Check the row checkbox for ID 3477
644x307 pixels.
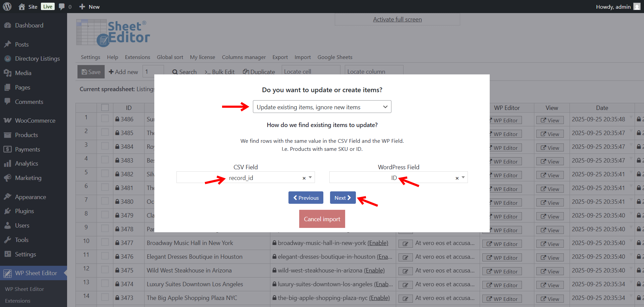point(105,242)
